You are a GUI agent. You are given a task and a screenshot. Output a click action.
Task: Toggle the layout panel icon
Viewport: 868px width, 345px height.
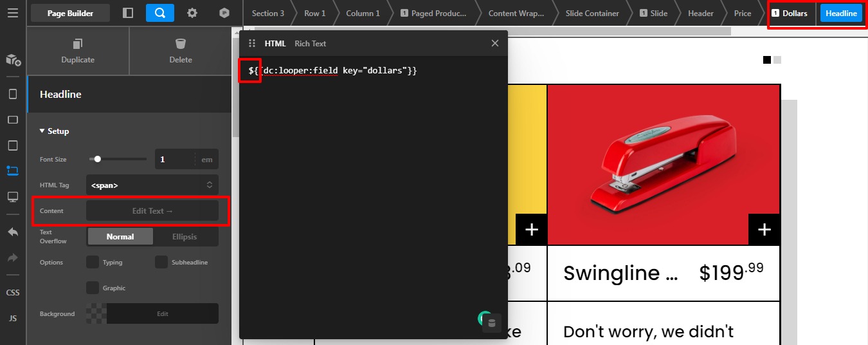128,13
